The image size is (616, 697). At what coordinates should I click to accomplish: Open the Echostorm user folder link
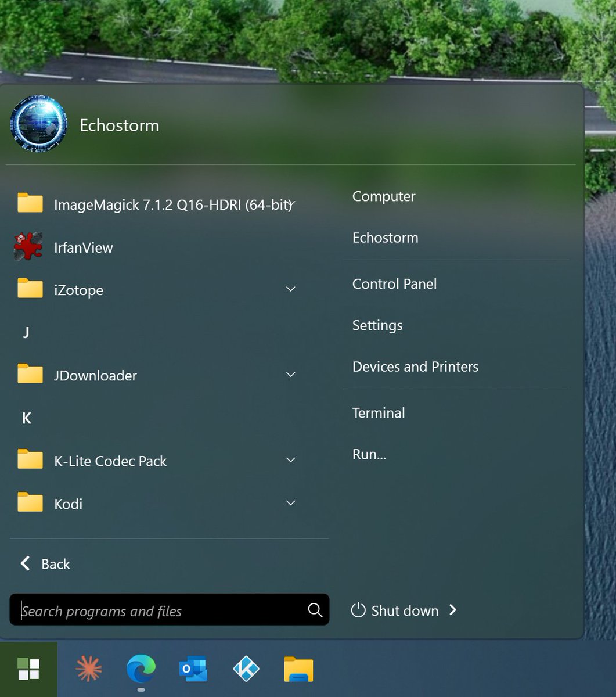(385, 238)
